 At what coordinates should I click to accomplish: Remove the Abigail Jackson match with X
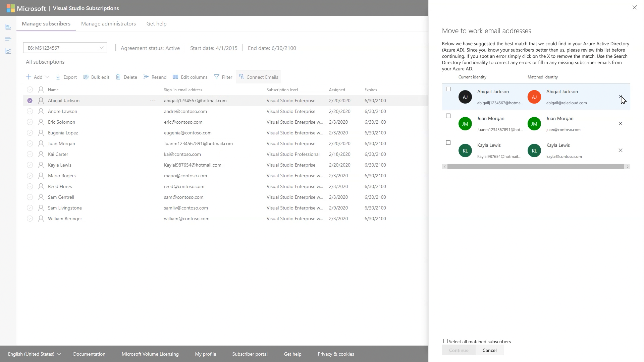(x=621, y=97)
